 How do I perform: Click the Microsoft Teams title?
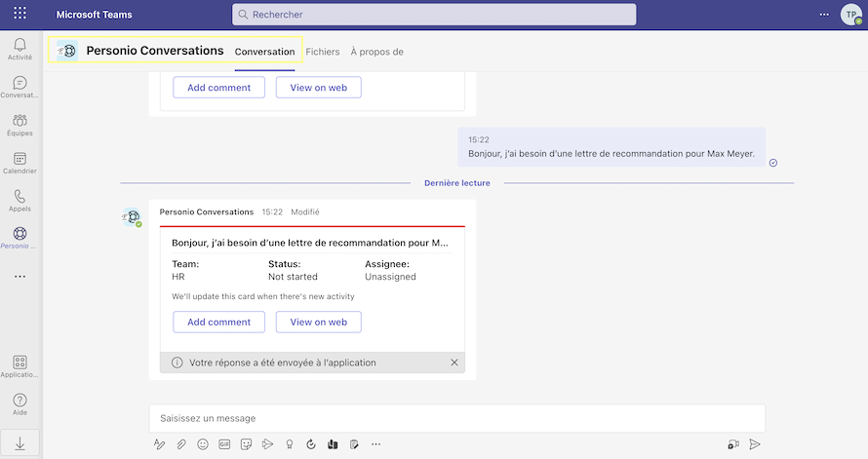coord(94,15)
